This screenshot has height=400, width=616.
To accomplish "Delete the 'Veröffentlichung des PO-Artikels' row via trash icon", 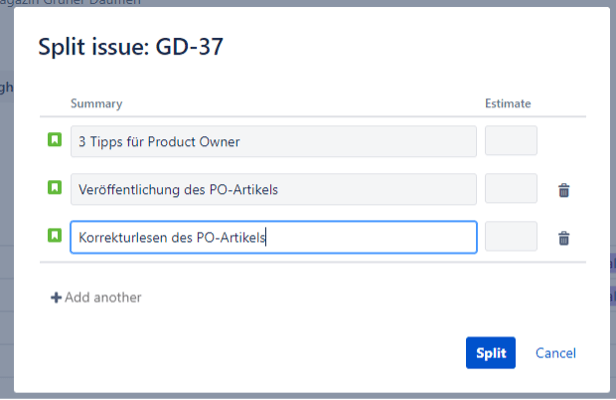I will [x=564, y=190].
